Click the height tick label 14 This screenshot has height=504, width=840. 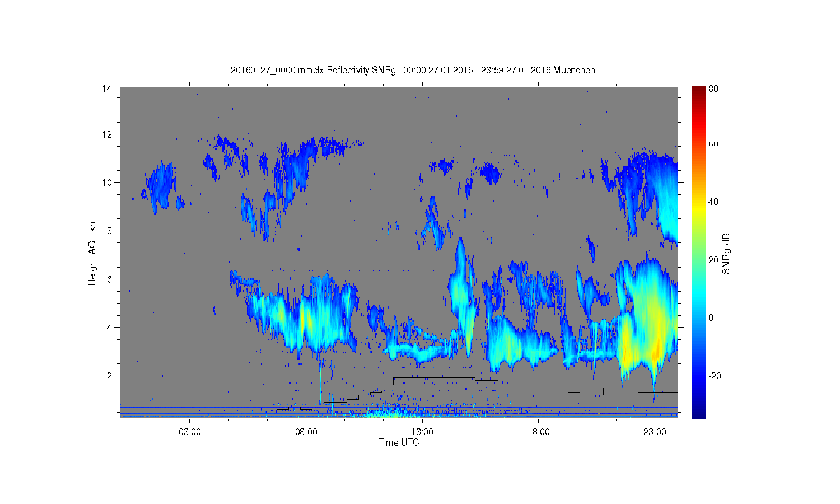click(107, 88)
